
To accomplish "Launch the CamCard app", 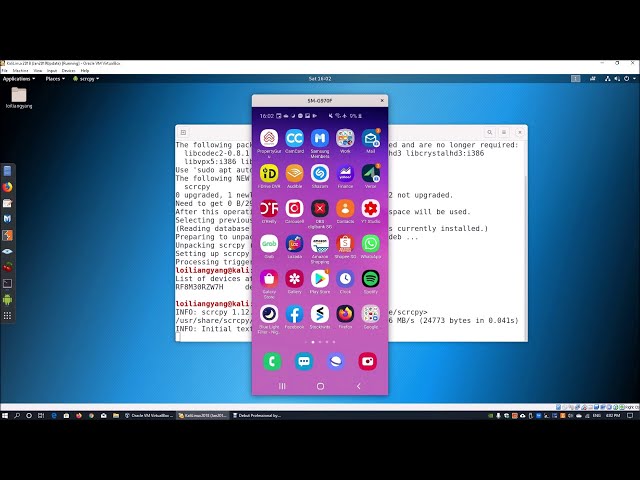I will point(294,139).
